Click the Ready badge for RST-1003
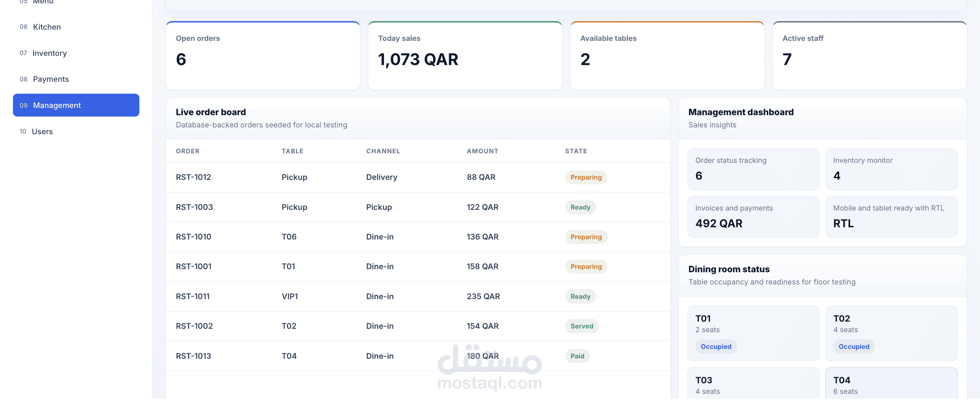 [x=580, y=207]
